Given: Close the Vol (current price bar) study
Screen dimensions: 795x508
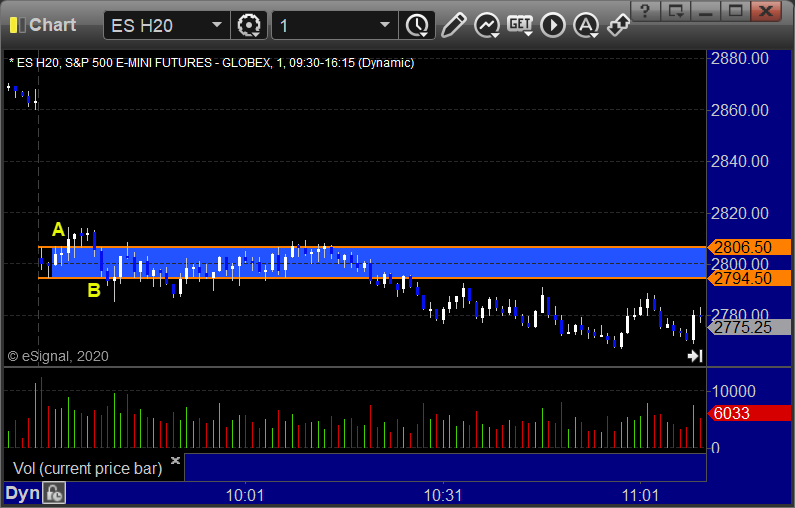Looking at the screenshot, I should pyautogui.click(x=175, y=460).
